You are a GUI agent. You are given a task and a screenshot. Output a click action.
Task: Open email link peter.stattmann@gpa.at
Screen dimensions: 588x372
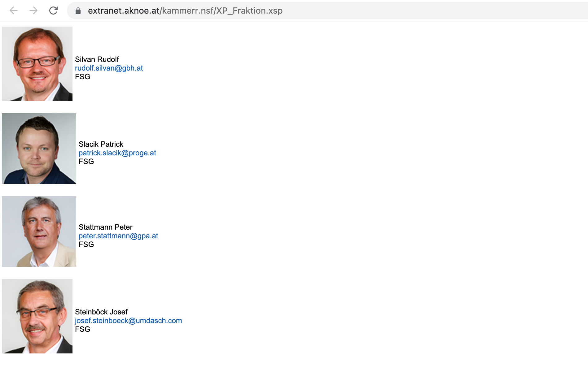[x=118, y=236]
